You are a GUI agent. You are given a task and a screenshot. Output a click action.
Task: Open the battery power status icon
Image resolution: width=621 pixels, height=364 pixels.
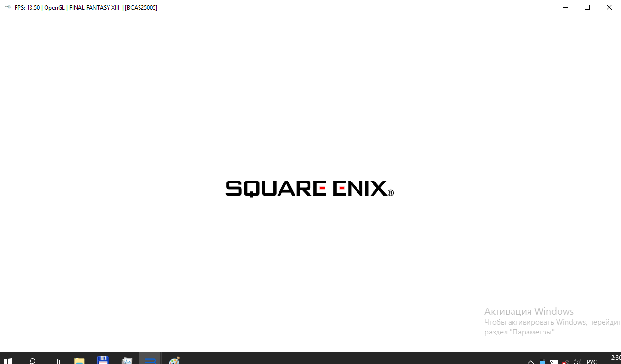[x=554, y=361]
